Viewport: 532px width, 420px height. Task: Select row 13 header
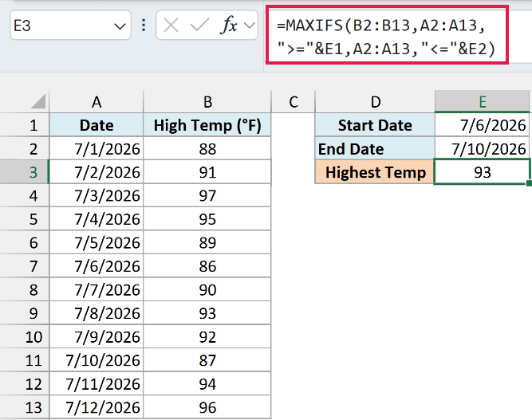[x=25, y=407]
